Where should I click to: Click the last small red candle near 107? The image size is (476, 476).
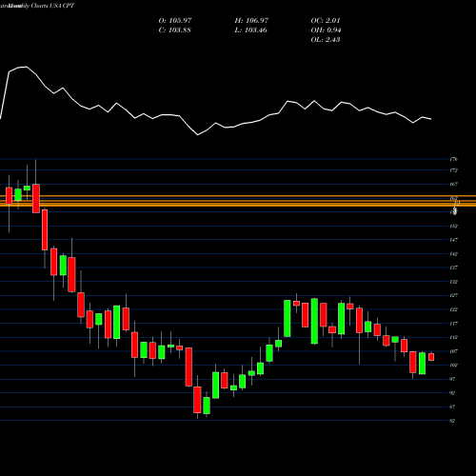[431, 357]
